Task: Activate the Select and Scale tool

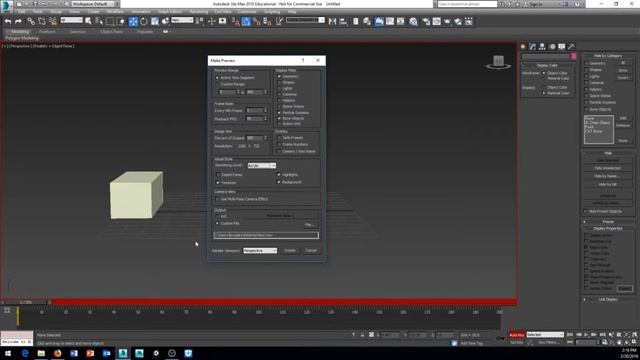Action: pyautogui.click(x=155, y=21)
